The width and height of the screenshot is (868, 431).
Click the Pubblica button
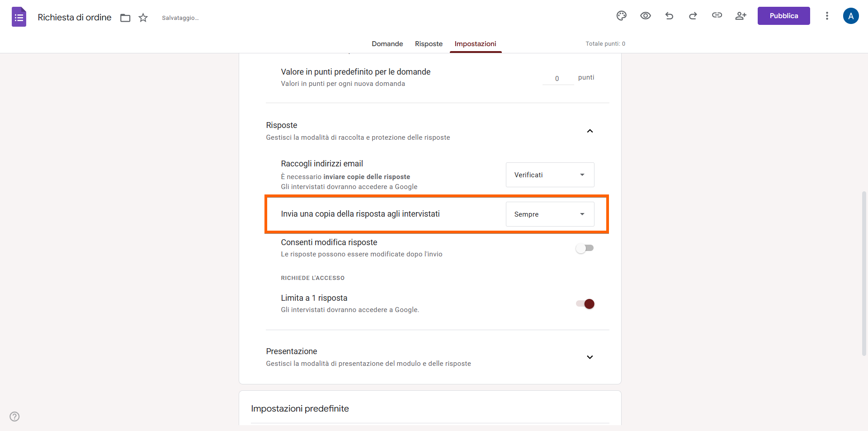tap(784, 16)
